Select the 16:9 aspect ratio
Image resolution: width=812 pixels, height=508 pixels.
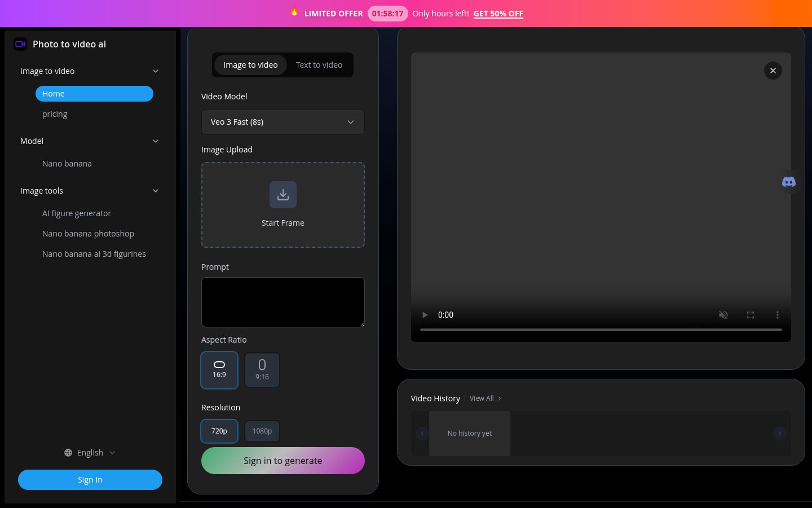coord(219,370)
